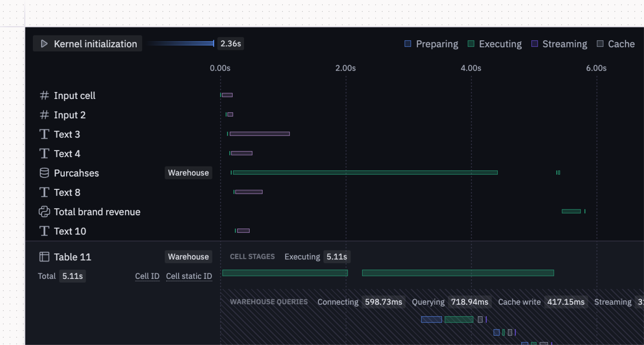Image resolution: width=644 pixels, height=345 pixels.
Task: Toggle the Cache legend checkbox
Action: 600,44
